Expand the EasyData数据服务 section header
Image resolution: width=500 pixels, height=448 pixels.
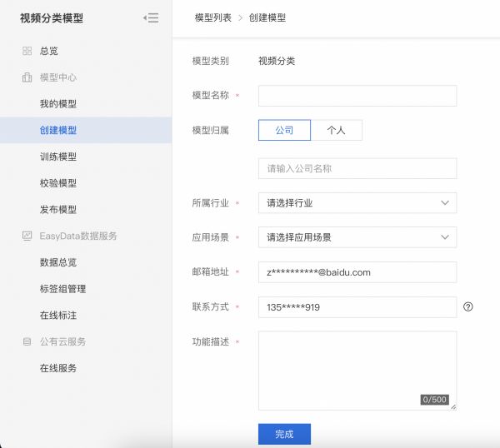78,236
